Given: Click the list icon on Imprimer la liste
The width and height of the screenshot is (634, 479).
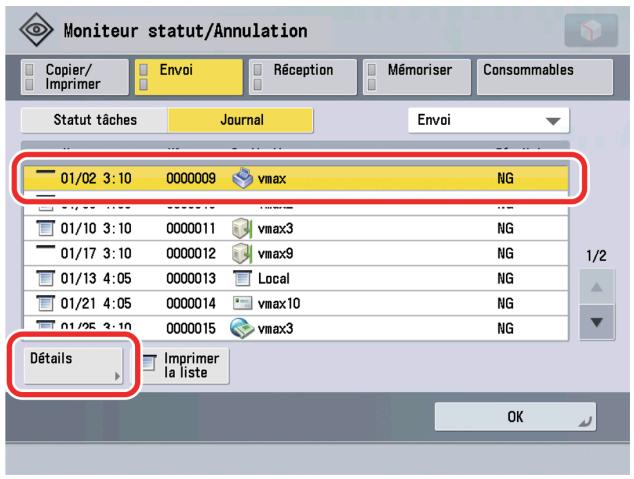Looking at the screenshot, I should click(150, 363).
